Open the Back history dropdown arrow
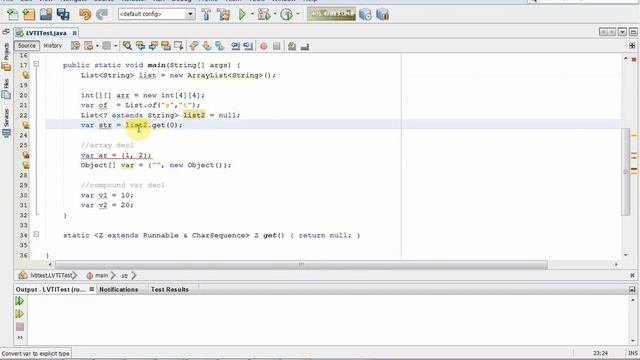Image resolution: width=640 pixels, height=360 pixels. pos(97,46)
